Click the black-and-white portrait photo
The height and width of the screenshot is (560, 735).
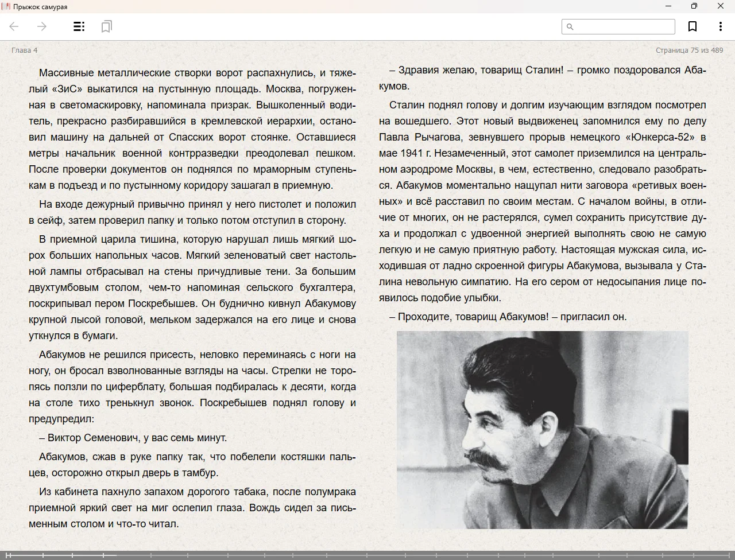[x=542, y=430]
